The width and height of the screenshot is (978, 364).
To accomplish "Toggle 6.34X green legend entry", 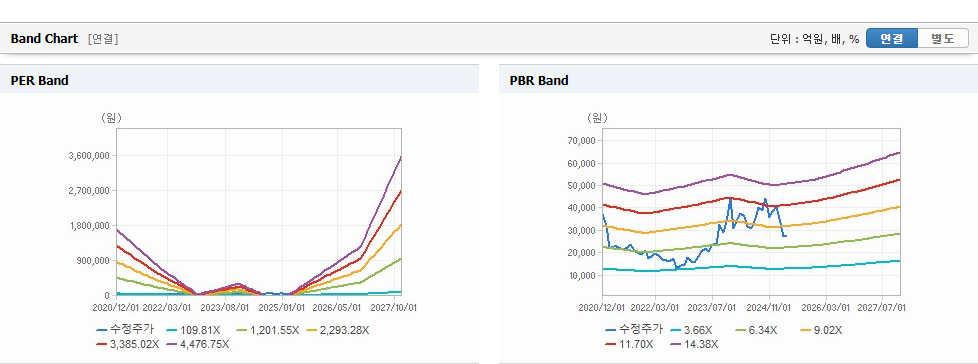I will click(x=757, y=330).
